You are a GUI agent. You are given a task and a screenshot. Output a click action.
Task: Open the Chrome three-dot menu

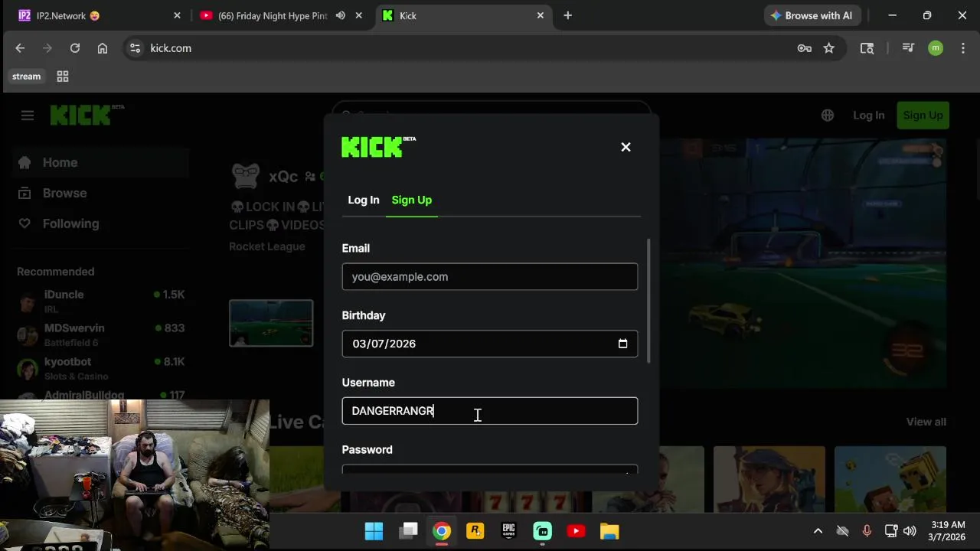(962, 48)
